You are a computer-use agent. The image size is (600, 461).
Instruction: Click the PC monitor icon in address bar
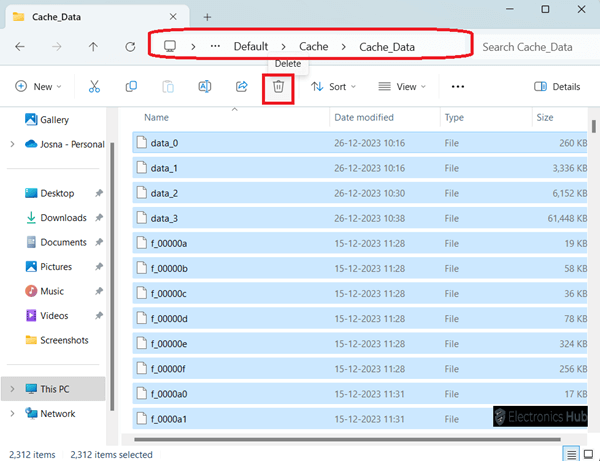point(170,46)
